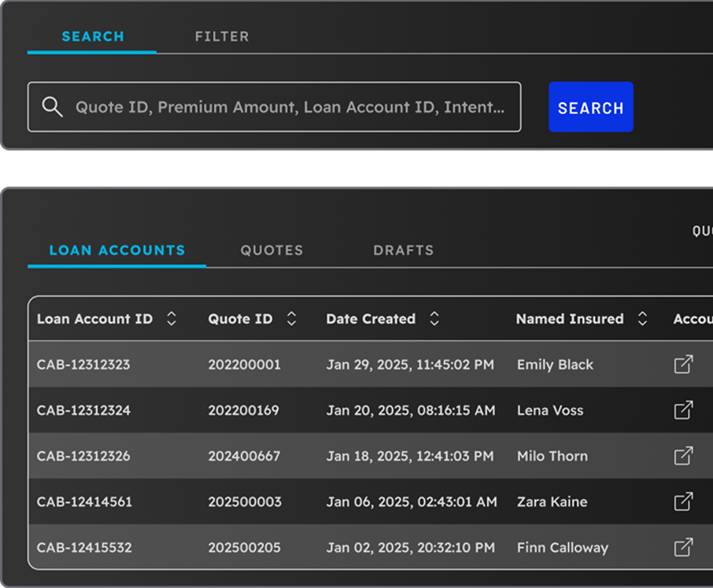Open account link for Milo Thorn
This screenshot has width=713, height=588.
683,456
